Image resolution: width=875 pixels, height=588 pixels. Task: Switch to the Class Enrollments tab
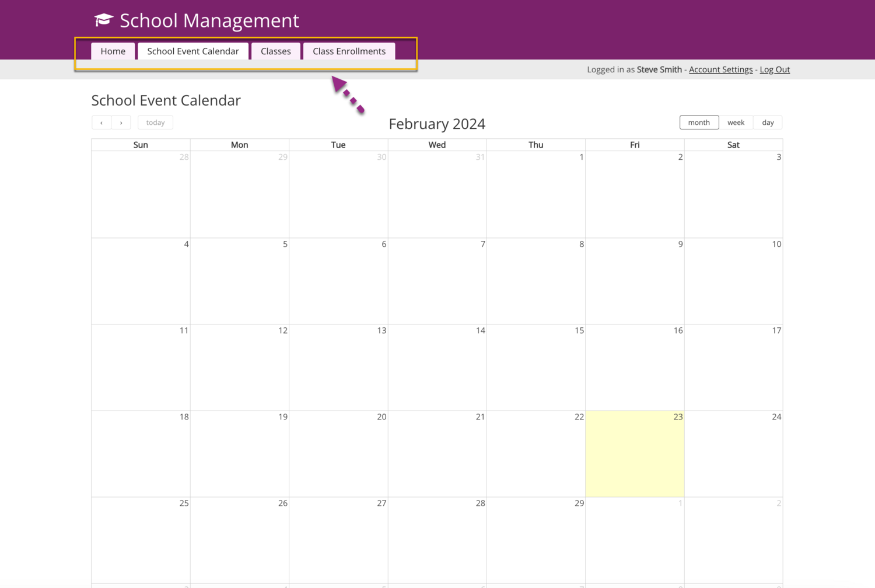349,51
